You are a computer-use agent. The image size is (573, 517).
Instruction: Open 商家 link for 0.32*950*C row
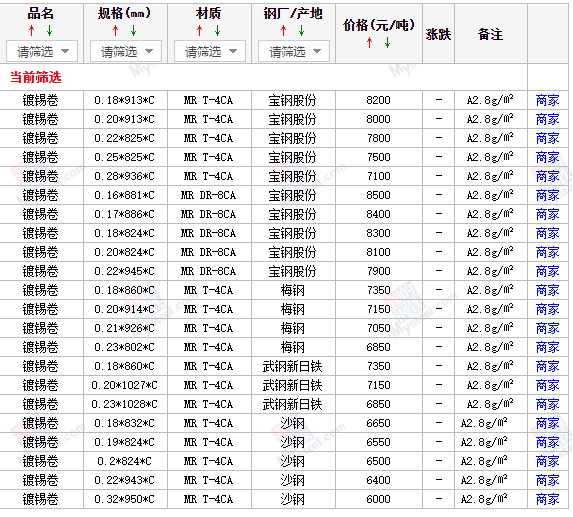click(x=547, y=499)
